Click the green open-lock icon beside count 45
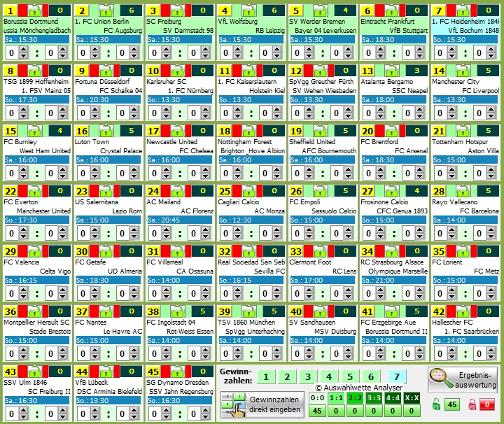The width and height of the screenshot is (504, 424). click(436, 404)
